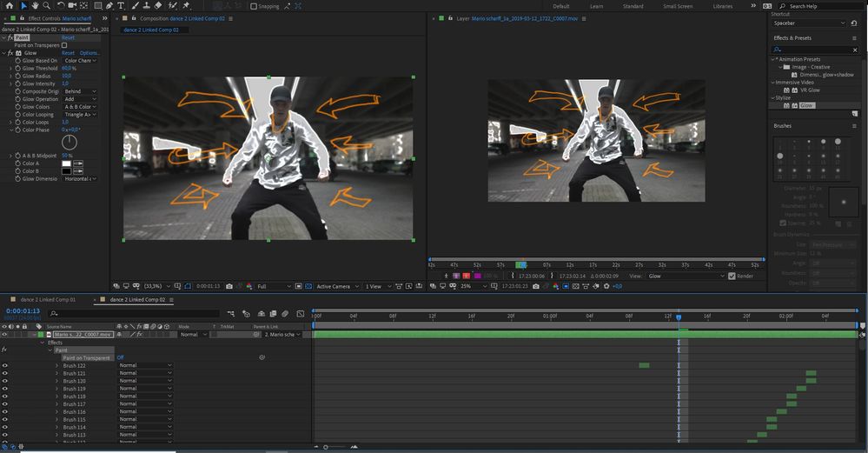Open the View dropdown showing Glow

click(x=685, y=276)
